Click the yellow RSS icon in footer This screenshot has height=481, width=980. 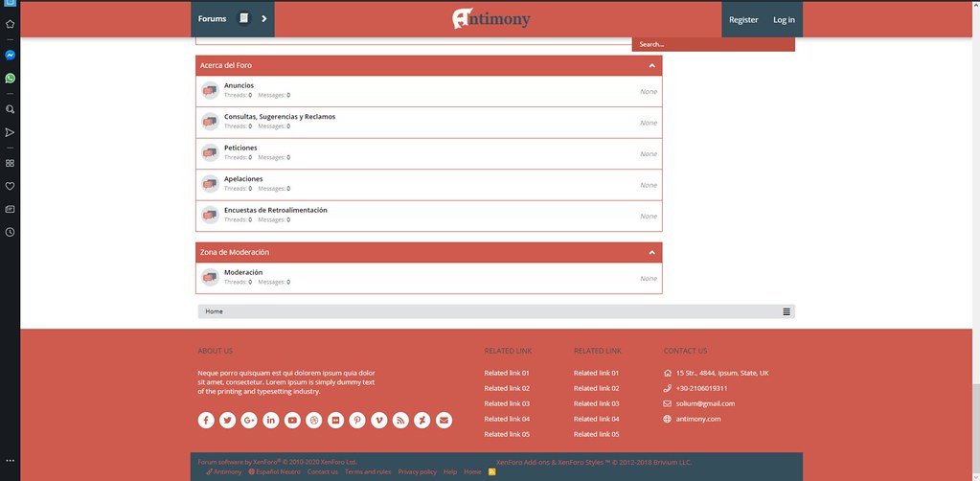point(491,471)
